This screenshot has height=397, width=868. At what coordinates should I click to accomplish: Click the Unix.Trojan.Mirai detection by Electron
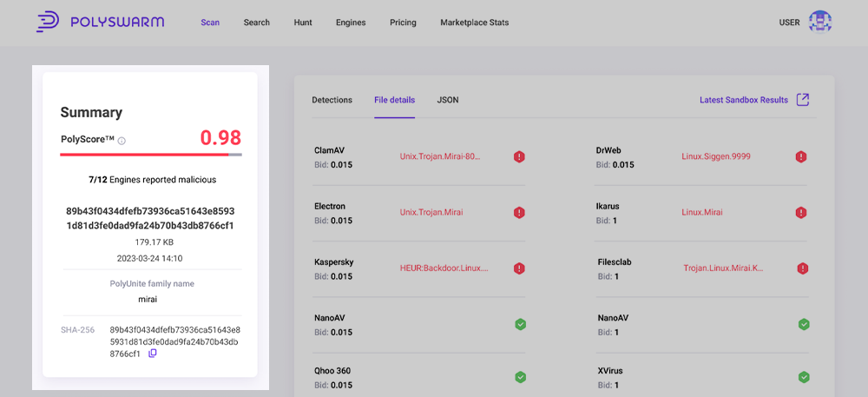pos(431,213)
